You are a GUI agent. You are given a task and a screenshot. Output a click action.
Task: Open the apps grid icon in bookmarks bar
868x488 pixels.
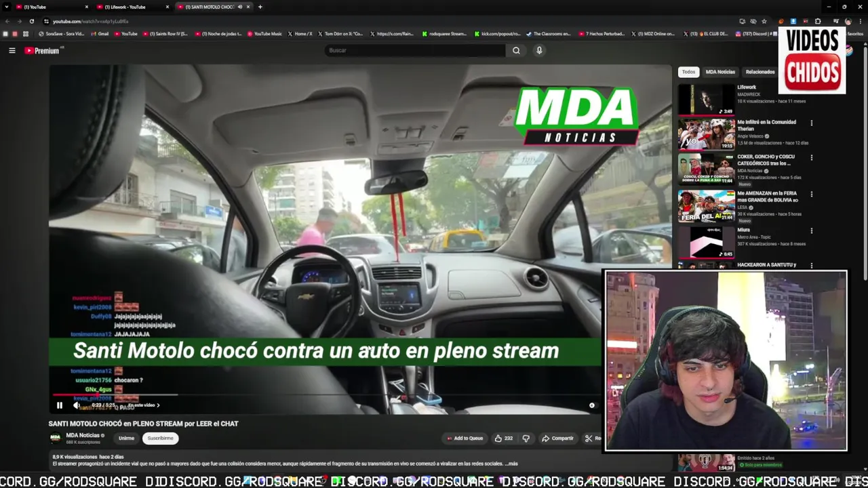point(26,34)
